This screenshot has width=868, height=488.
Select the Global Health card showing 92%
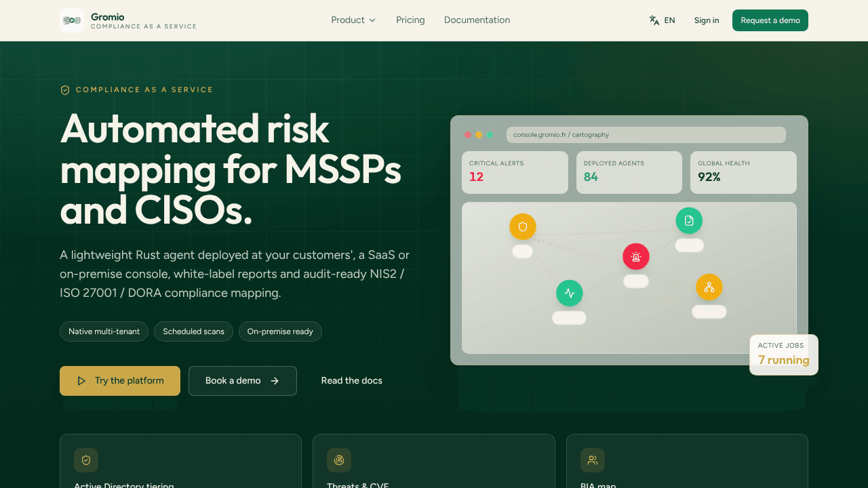pos(743,172)
